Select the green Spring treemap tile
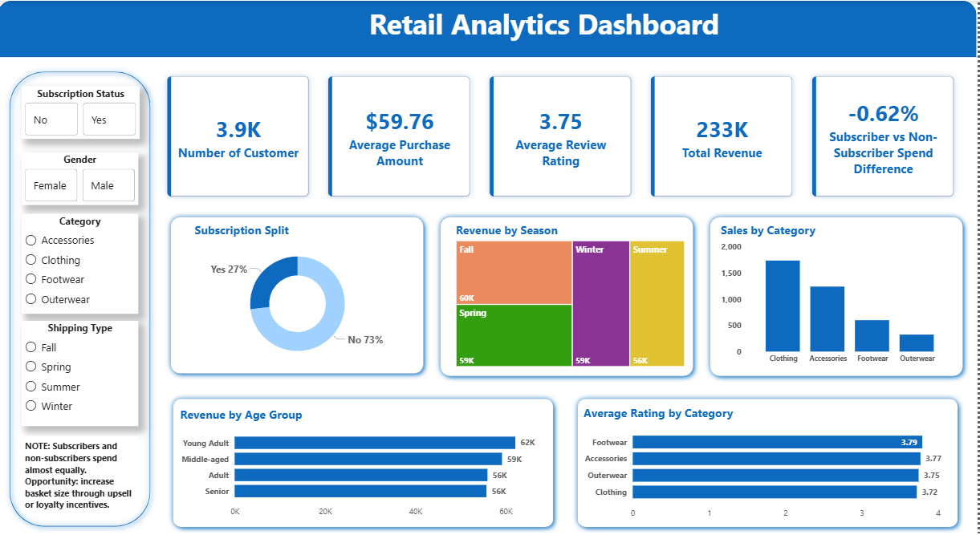980x535 pixels. tap(514, 335)
